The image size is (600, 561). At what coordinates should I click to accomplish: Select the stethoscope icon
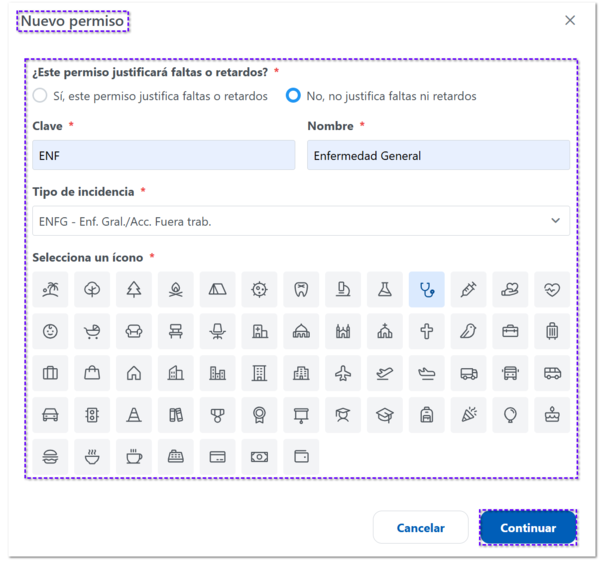tap(427, 289)
